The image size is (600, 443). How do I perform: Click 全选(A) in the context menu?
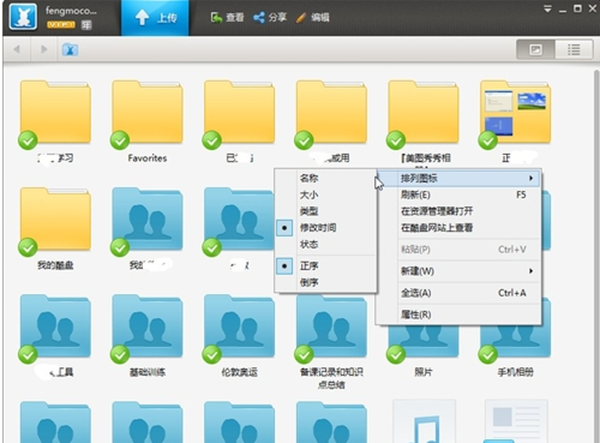pos(459,293)
